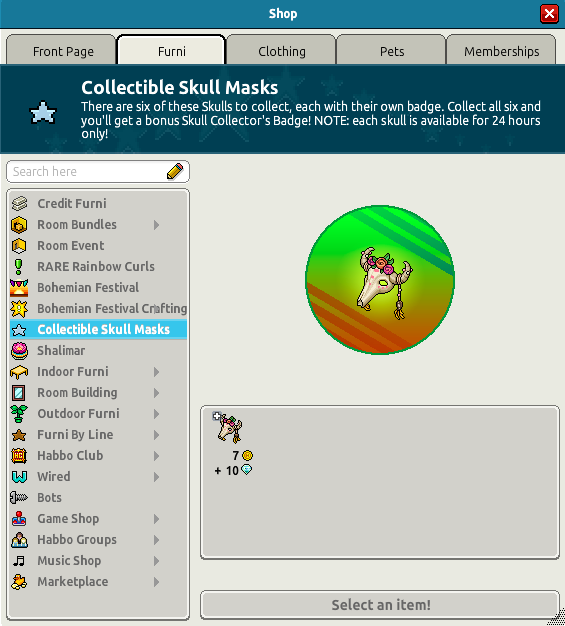
Task: Click the Shalimar lotus icon
Action: pos(19,351)
